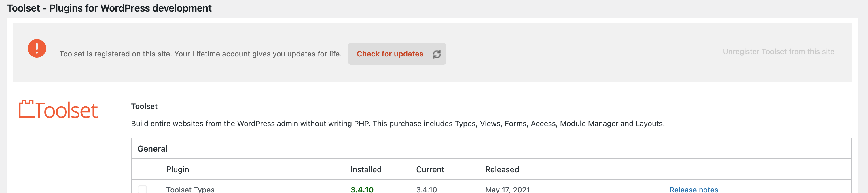
Task: Click the May 17, 2021 release date
Action: pyautogui.click(x=507, y=190)
